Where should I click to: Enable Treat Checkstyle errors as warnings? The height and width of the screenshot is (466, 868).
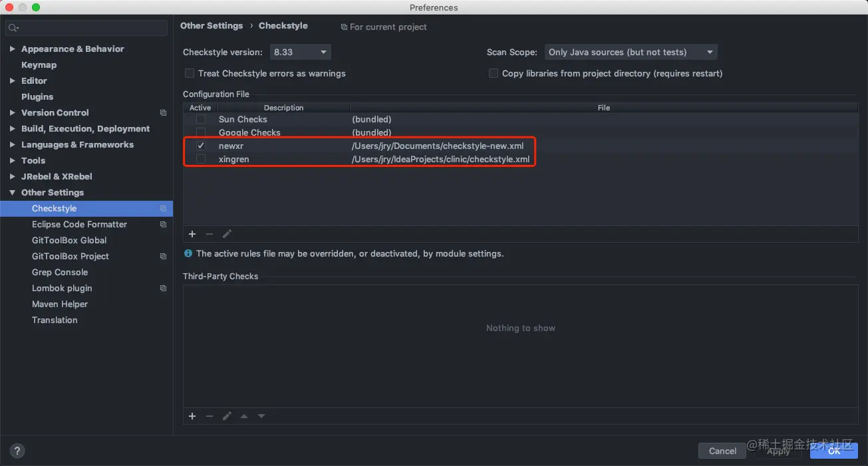[190, 73]
